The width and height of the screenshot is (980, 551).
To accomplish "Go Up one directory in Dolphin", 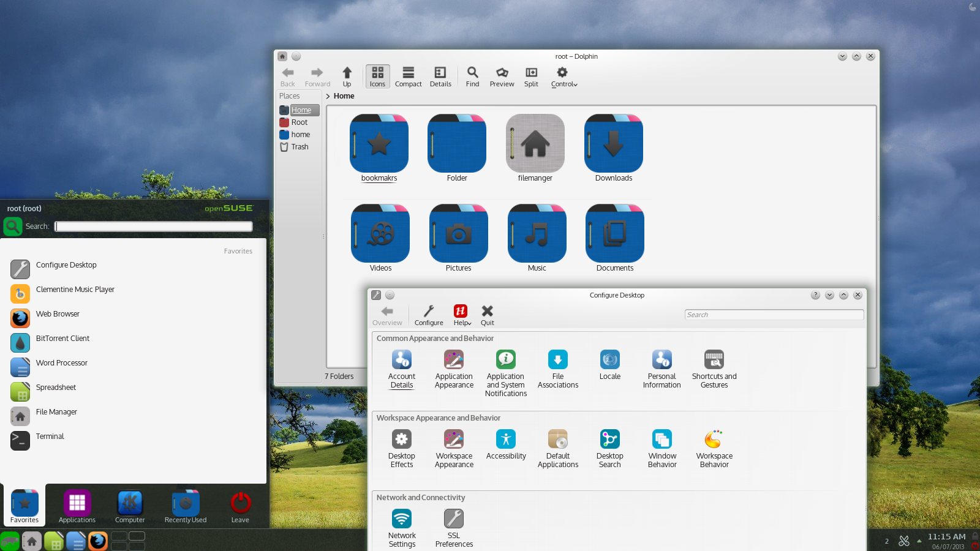I will pyautogui.click(x=347, y=77).
